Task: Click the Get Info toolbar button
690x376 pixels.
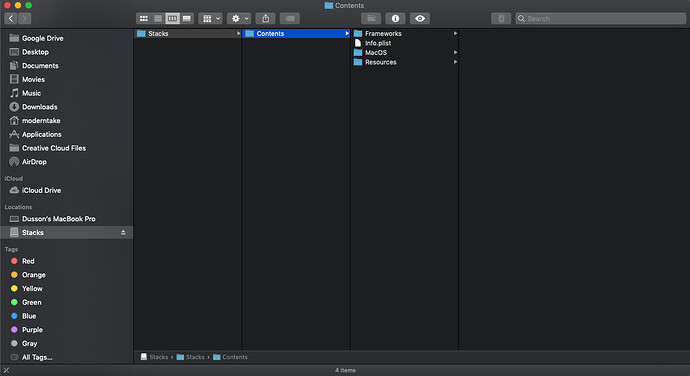Action: tap(395, 18)
